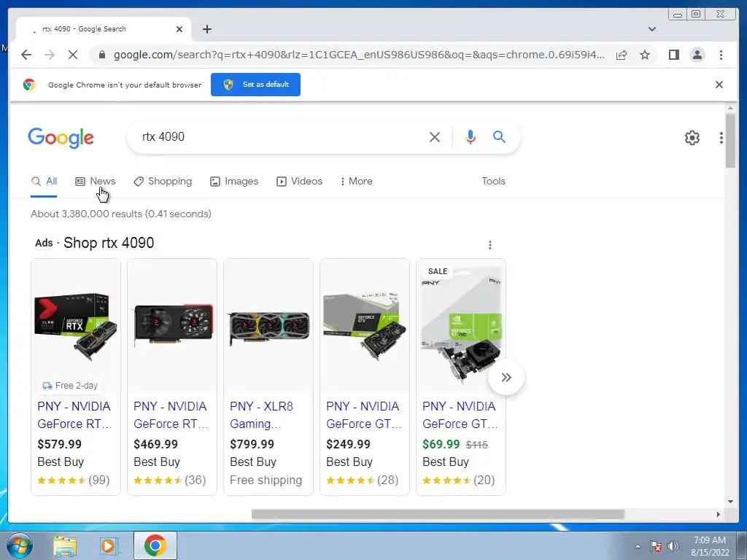
Task: Open search Tools options
Action: (493, 182)
